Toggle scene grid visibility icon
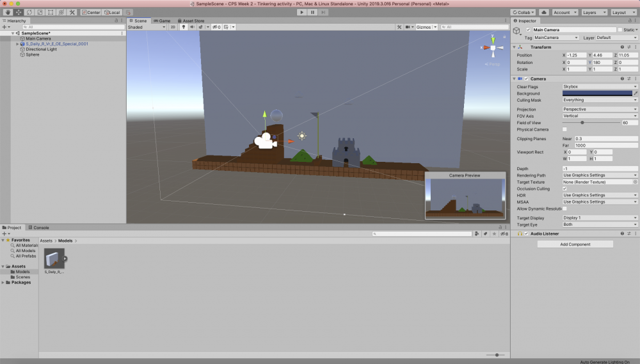 click(226, 27)
